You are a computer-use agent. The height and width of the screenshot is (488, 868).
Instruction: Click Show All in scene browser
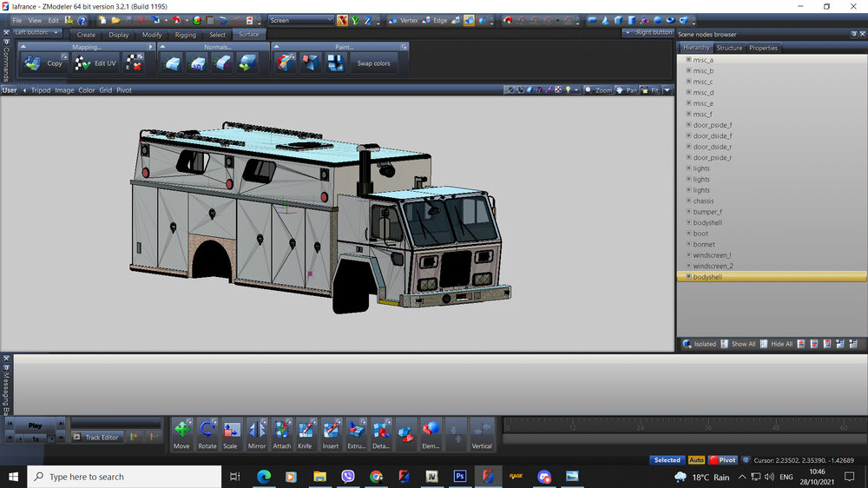[x=743, y=344]
